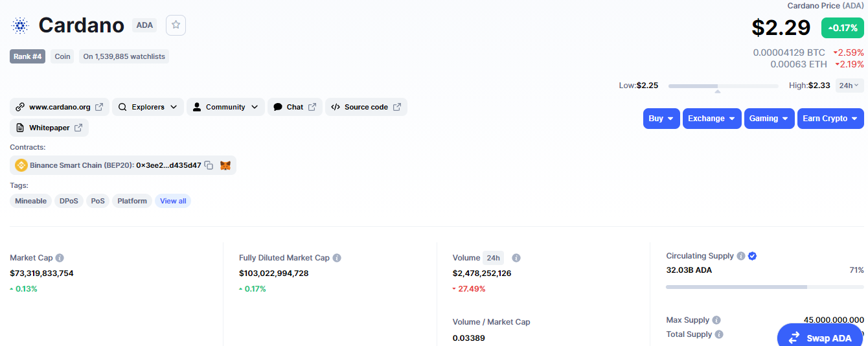
Task: Expand the Explorers dropdown
Action: pos(148,107)
